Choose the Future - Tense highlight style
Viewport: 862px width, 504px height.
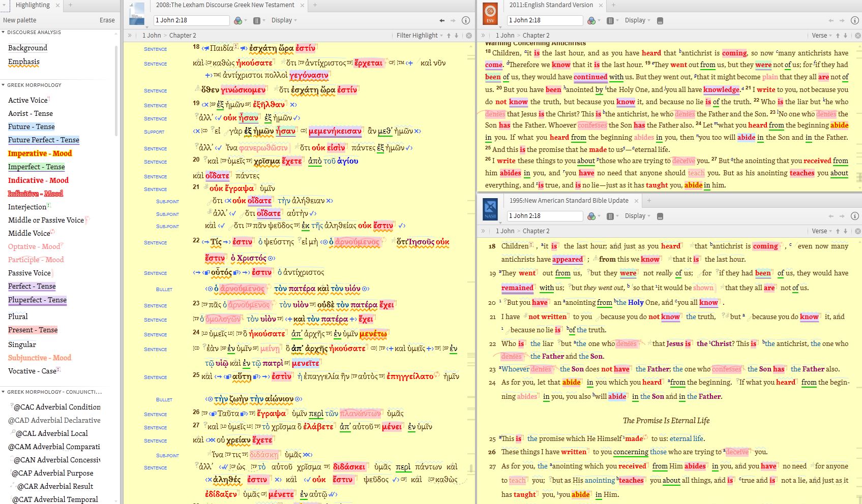click(x=31, y=127)
